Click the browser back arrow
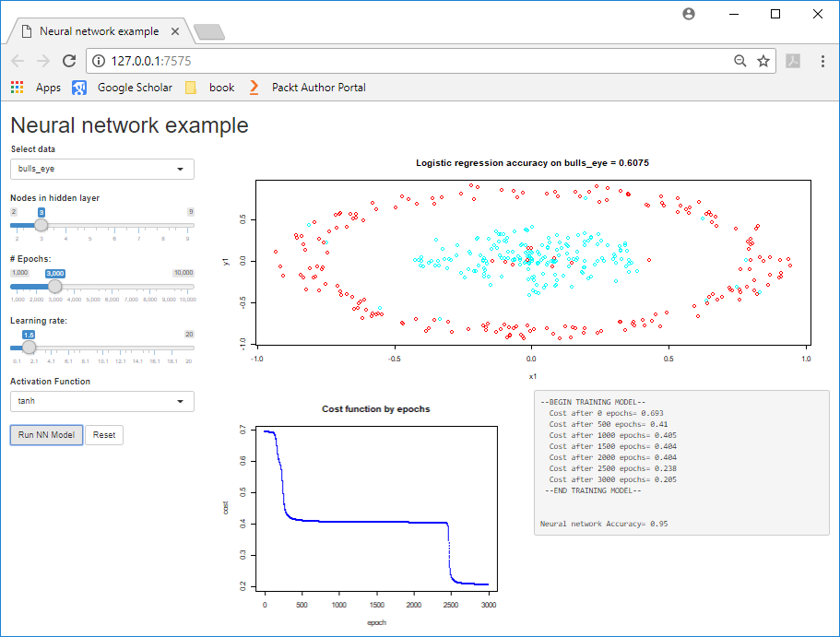 coord(18,61)
